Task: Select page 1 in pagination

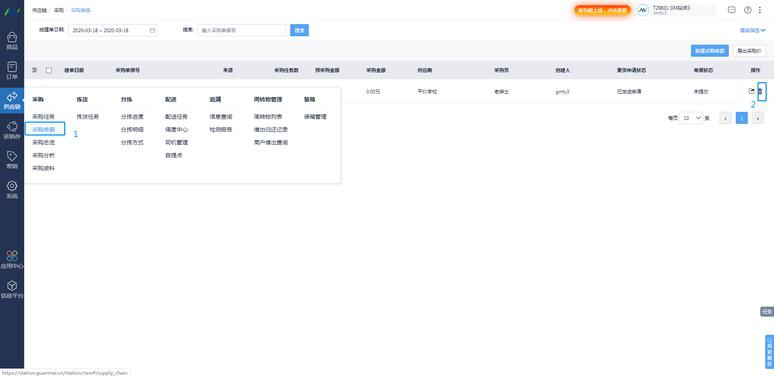Action: click(x=741, y=118)
